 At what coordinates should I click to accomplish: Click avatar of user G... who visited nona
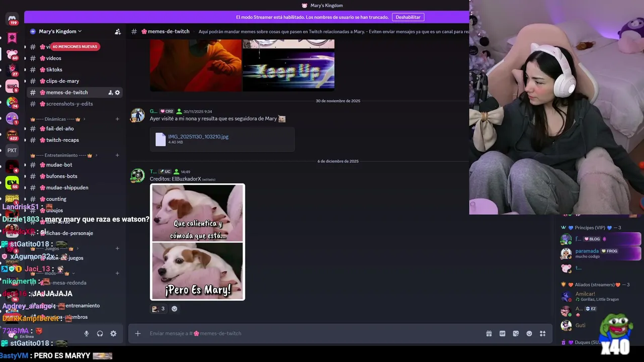click(x=137, y=115)
